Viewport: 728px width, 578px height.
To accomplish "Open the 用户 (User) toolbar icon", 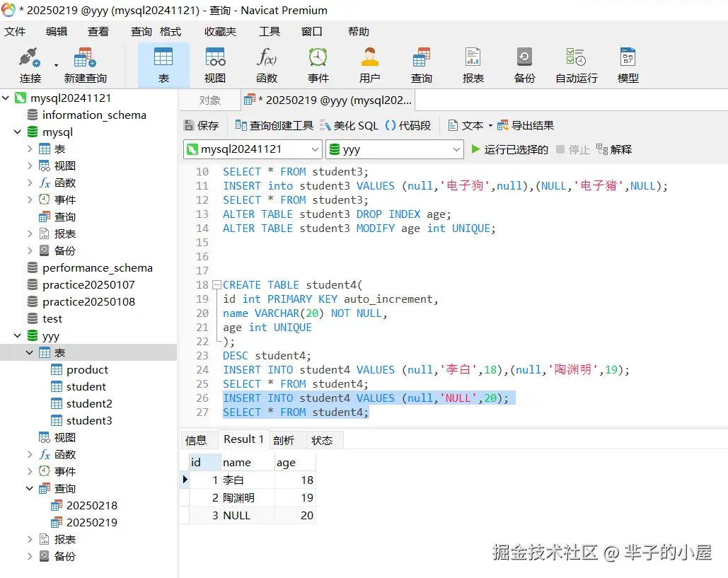I will point(369,65).
